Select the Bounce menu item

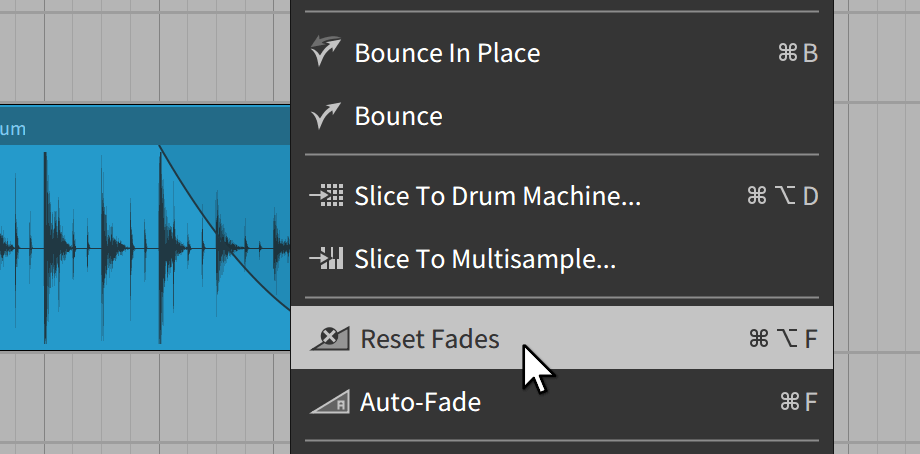coord(398,117)
